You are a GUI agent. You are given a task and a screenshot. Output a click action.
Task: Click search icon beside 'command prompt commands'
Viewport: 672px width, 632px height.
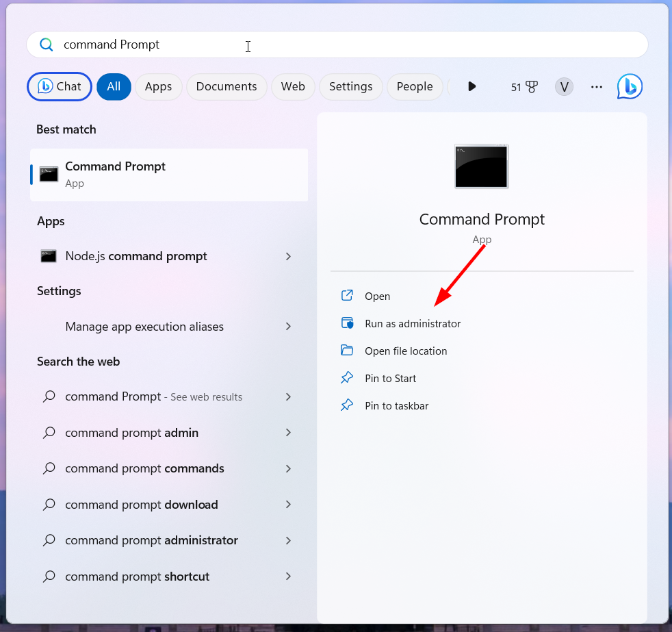(49, 468)
